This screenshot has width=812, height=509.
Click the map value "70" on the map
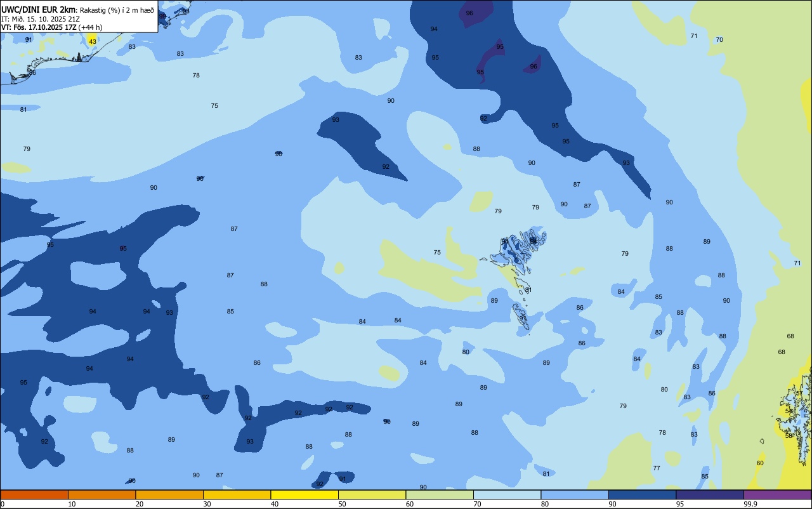pyautogui.click(x=719, y=39)
